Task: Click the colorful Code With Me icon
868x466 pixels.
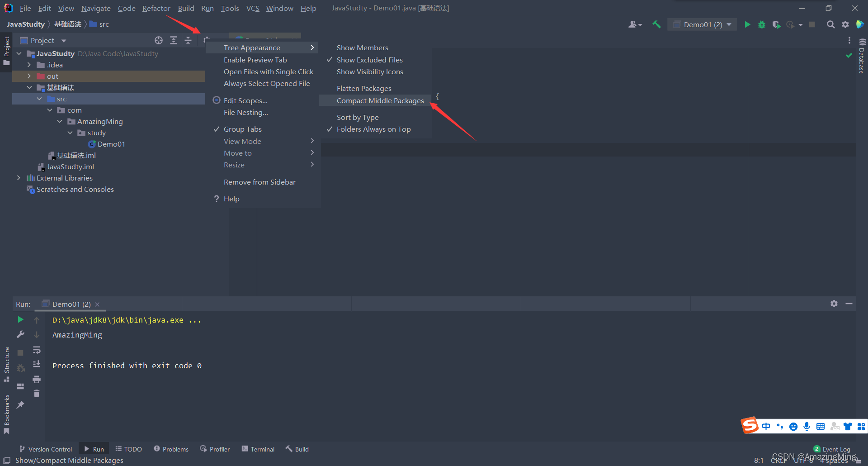Action: tap(860, 24)
